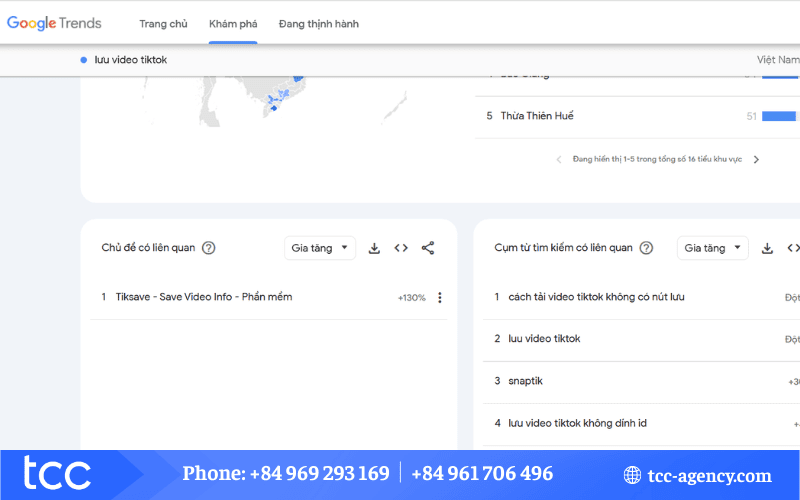
Task: Open the query lưu video tiktok không dính id
Action: coord(578,423)
